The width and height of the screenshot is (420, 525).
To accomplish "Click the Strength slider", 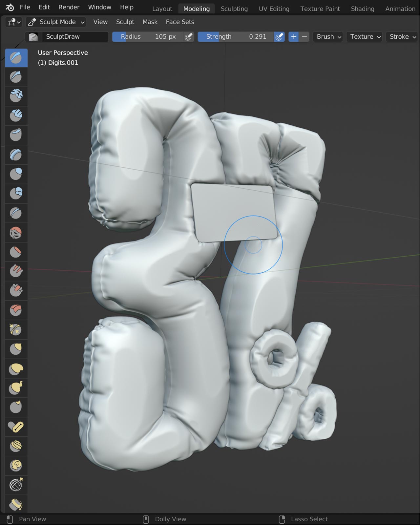I will tap(236, 37).
